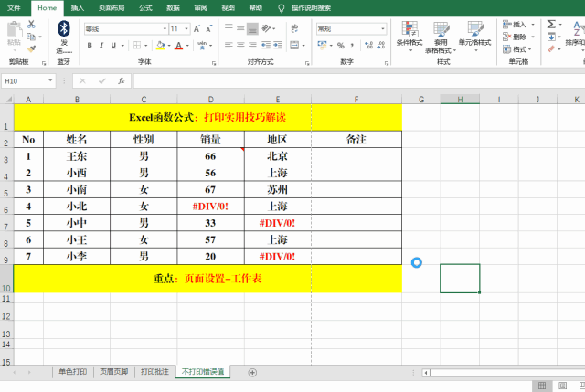
Task: Toggle center horizontal alignment
Action: 240,45
